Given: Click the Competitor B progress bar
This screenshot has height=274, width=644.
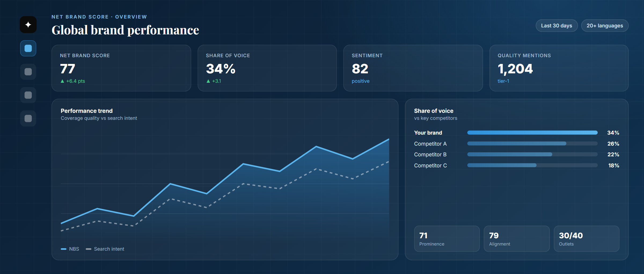Looking at the screenshot, I should 532,154.
